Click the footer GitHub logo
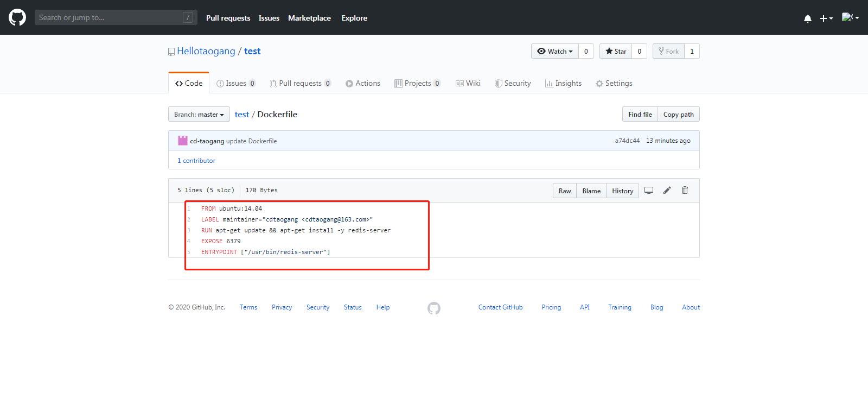The image size is (868, 411). pyautogui.click(x=434, y=308)
